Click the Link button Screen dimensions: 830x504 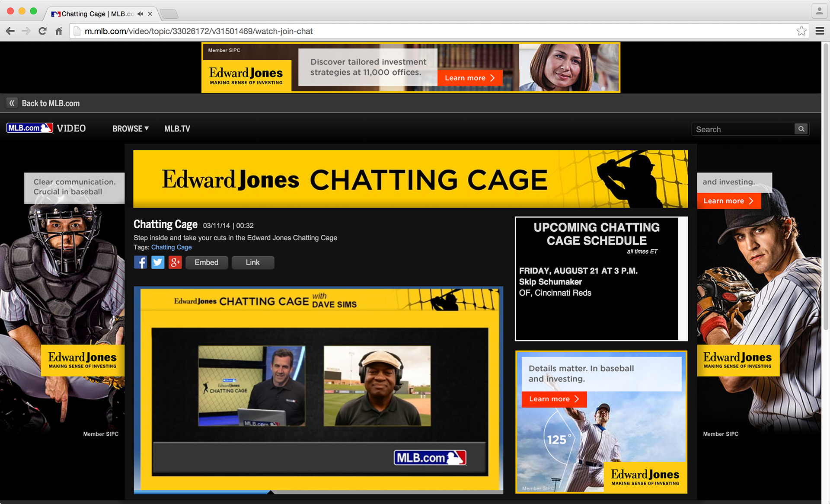[x=253, y=262]
